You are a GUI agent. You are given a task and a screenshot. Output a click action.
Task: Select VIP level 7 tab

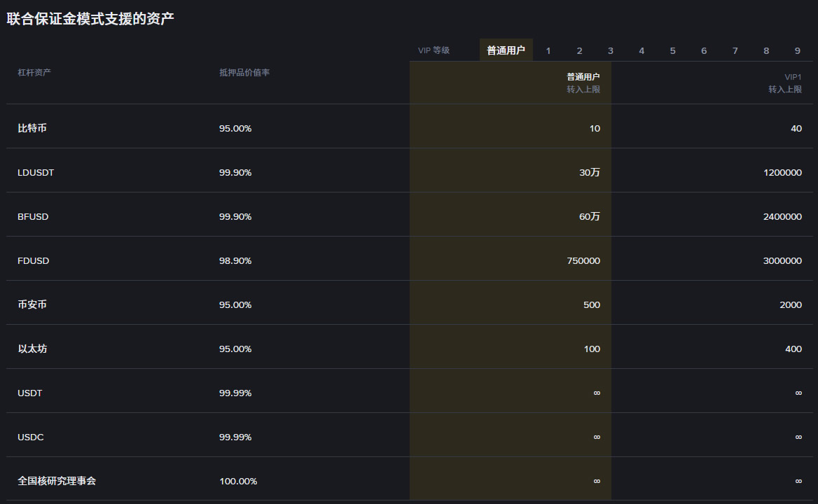735,50
